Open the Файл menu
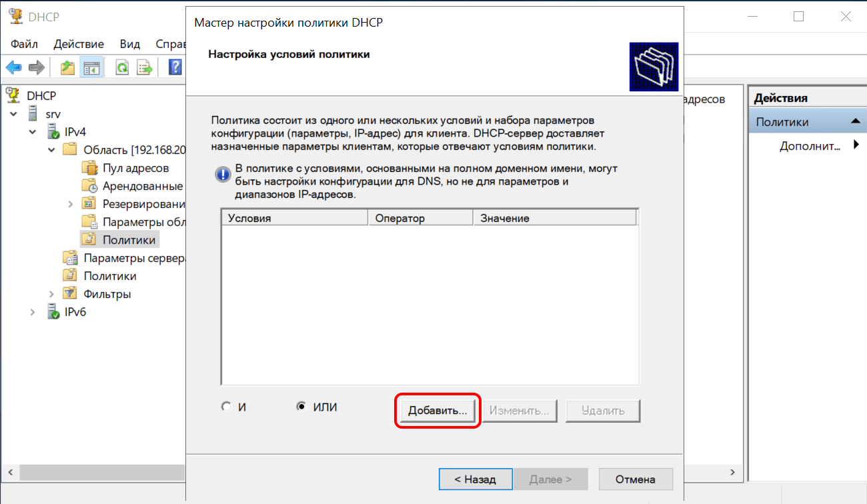 pos(25,44)
